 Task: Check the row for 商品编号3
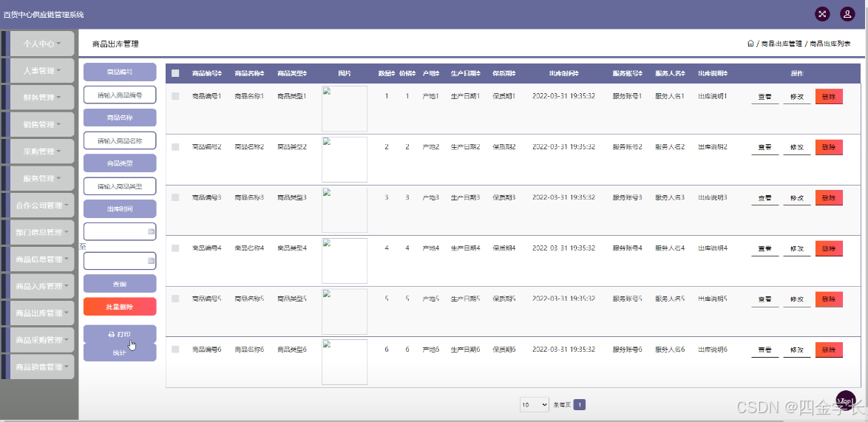pyautogui.click(x=175, y=197)
